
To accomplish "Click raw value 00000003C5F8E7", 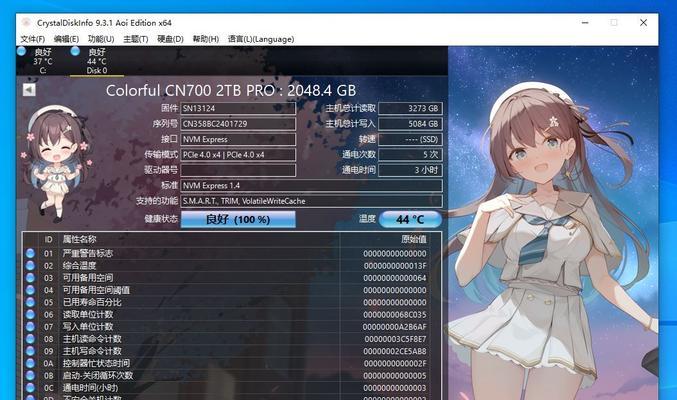I will pos(395,339).
